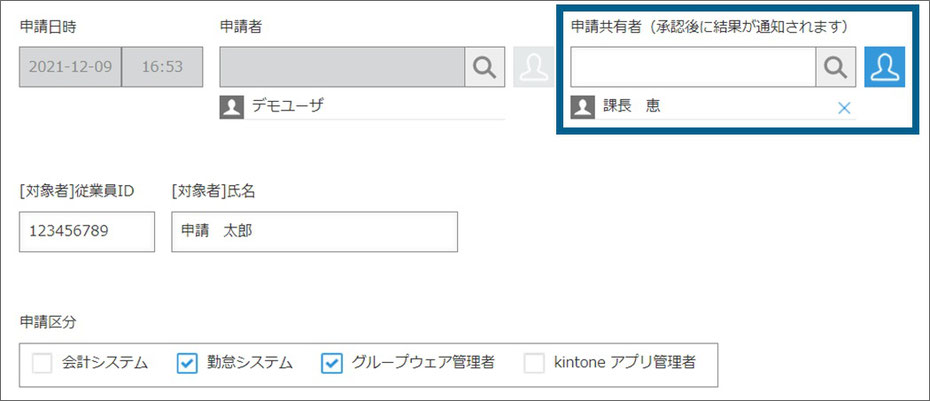Click the greyed-out user picker icon for 申請者

click(x=533, y=67)
